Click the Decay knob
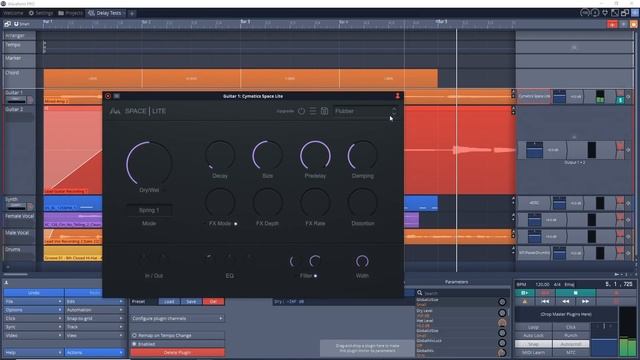 (x=220, y=156)
